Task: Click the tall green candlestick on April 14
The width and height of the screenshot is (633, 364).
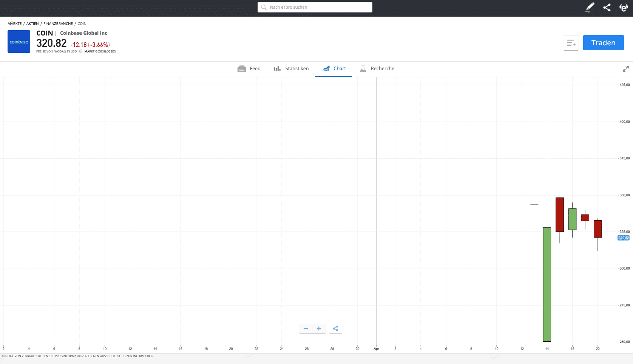Action: (x=547, y=284)
